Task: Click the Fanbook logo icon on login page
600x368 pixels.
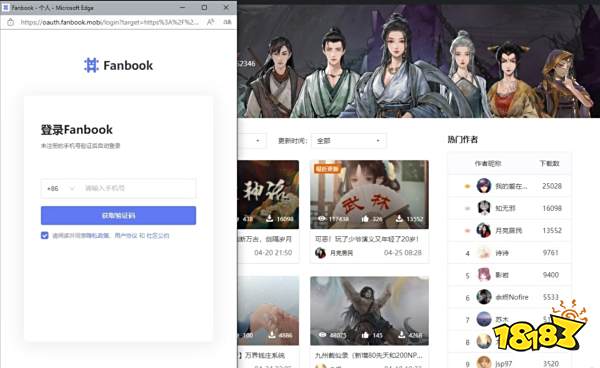Action: (91, 65)
